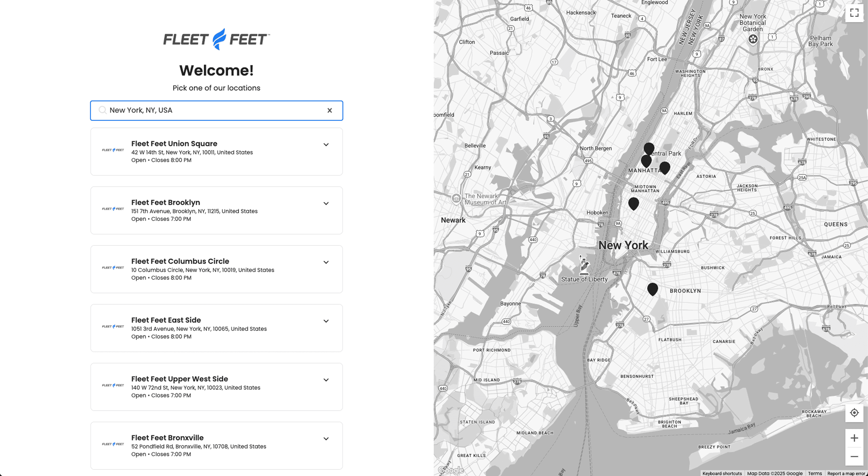
Task: Click address 151 7th Avenue, Brooklyn
Action: click(x=194, y=211)
